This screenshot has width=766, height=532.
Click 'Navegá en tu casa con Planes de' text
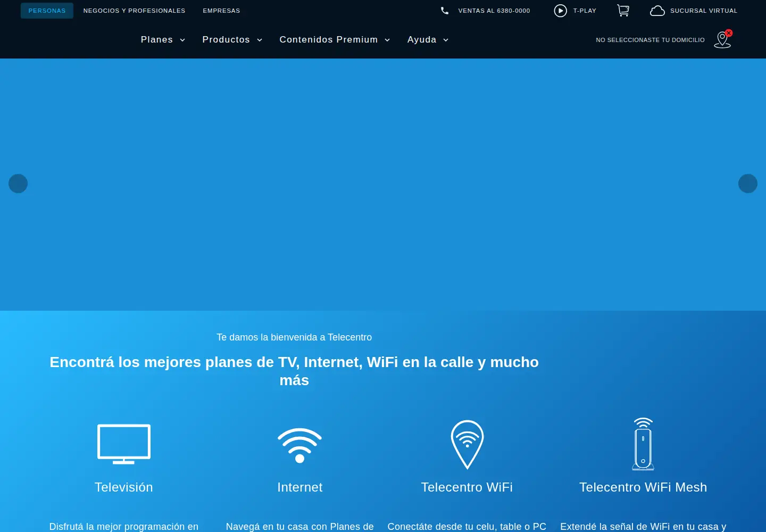pos(299,527)
